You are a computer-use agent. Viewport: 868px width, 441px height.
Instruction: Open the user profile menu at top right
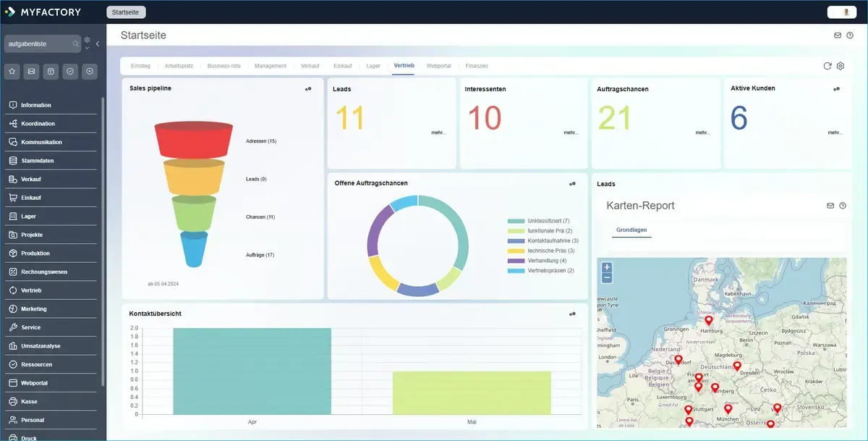pyautogui.click(x=846, y=12)
